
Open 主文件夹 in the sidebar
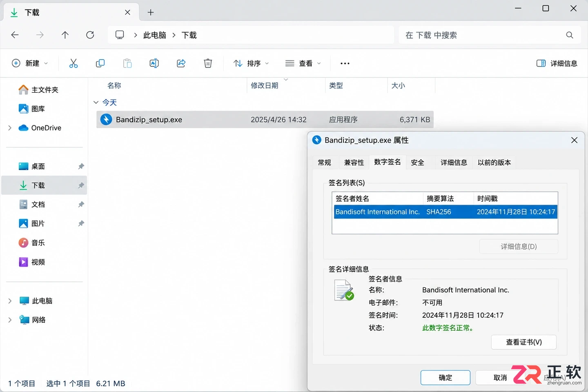[39, 90]
